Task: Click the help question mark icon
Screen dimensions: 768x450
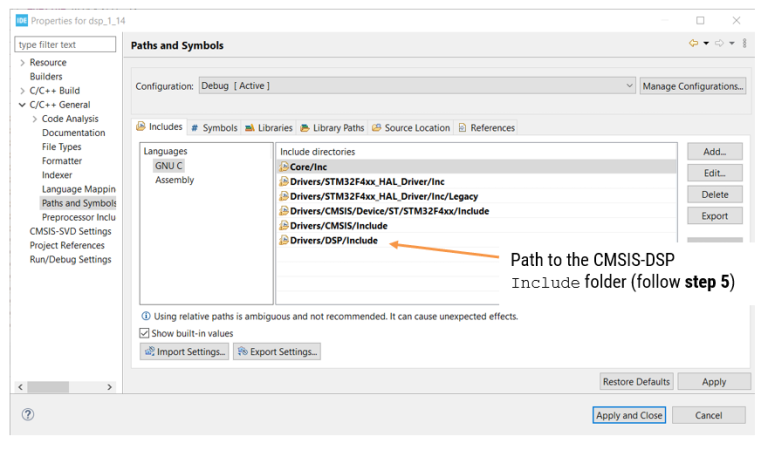Action: pos(28,415)
